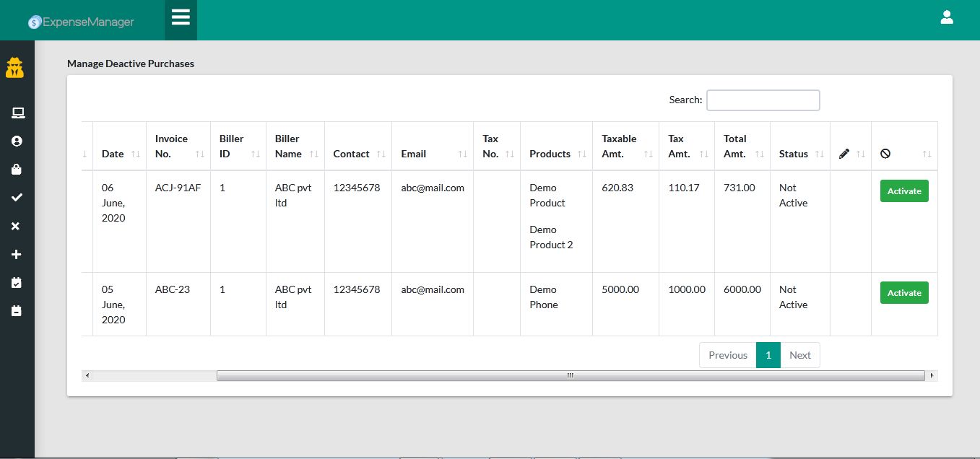
Task: Click the hamburger menu icon in header
Action: pos(181,17)
